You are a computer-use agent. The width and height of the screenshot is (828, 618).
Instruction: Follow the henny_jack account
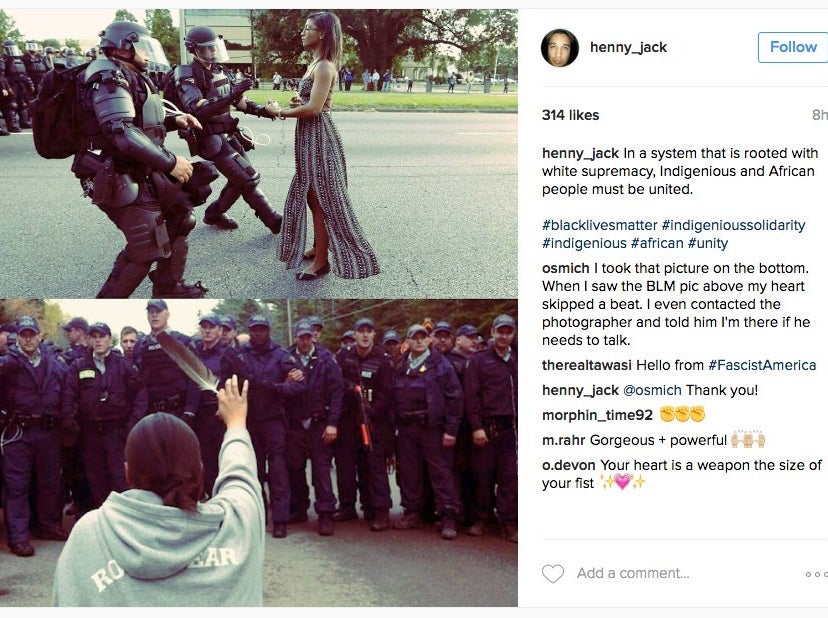tap(793, 47)
